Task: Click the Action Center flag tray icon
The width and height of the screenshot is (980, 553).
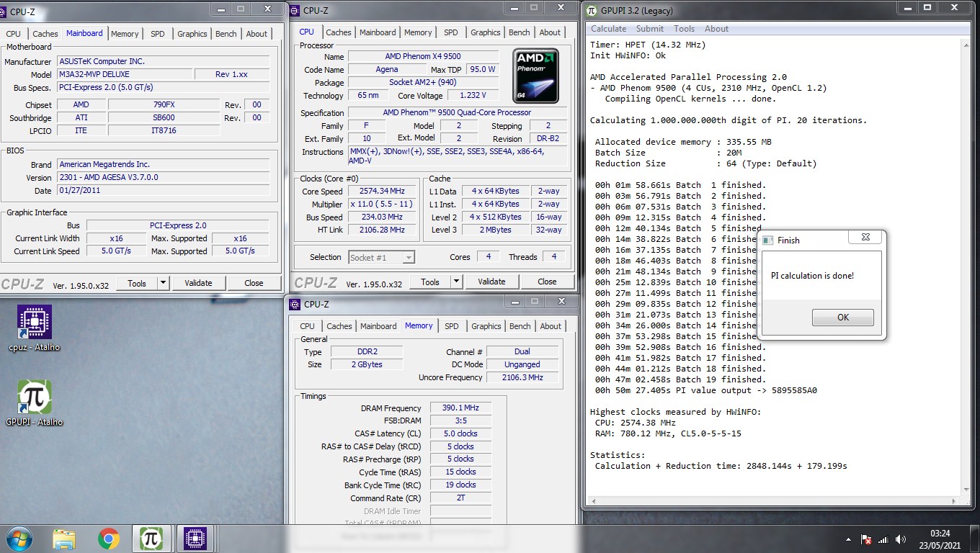Action: (x=867, y=539)
